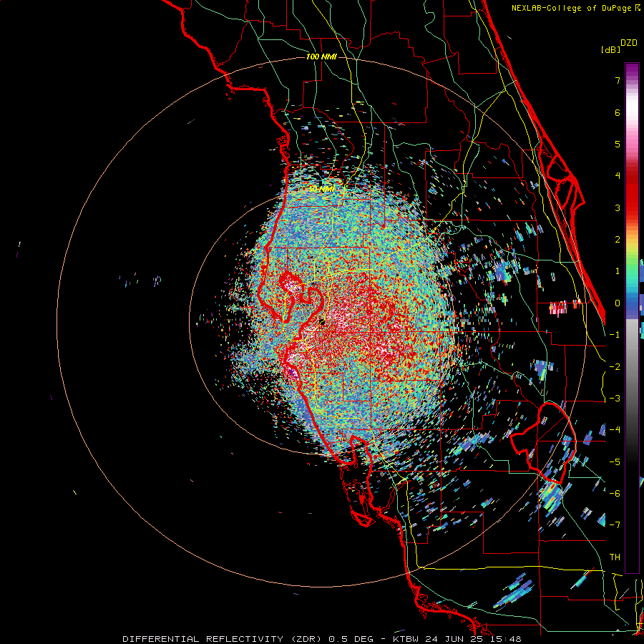Click the DZD product label above the scale

[629, 43]
